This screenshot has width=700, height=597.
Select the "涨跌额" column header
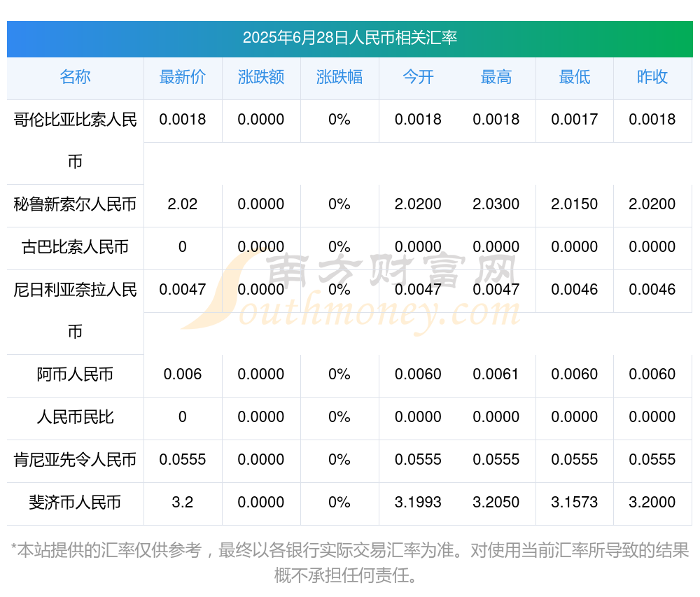tap(260, 77)
